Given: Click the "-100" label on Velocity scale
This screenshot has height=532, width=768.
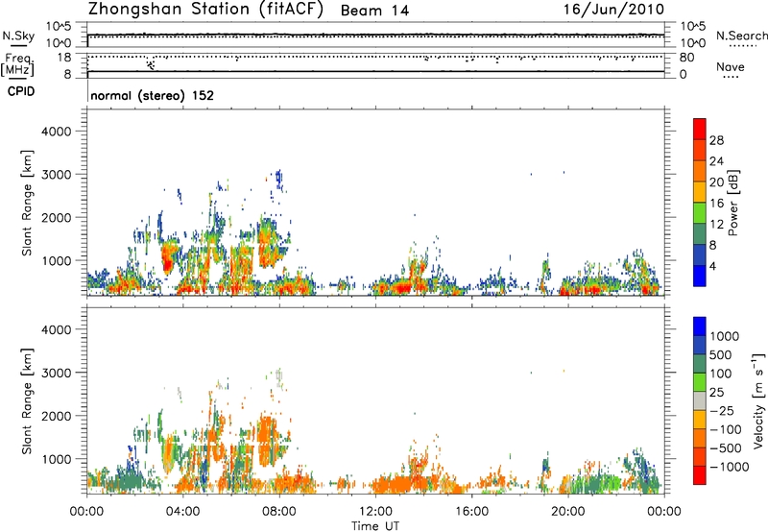Looking at the screenshot, I should (x=726, y=429).
